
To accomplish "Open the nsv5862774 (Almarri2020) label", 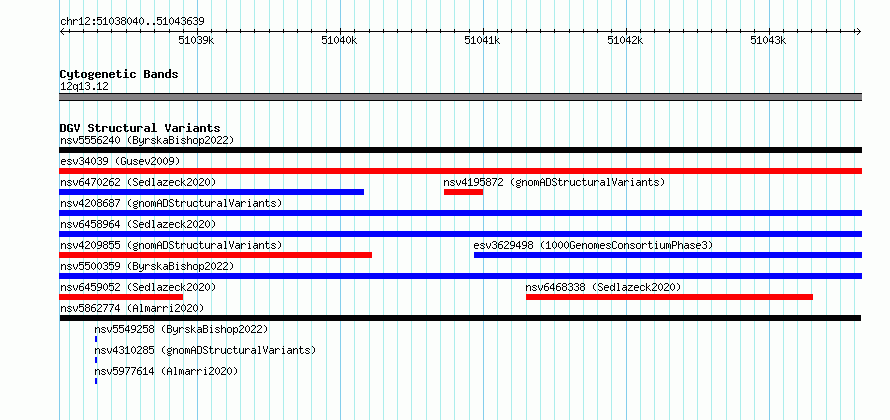I will click(x=132, y=308).
